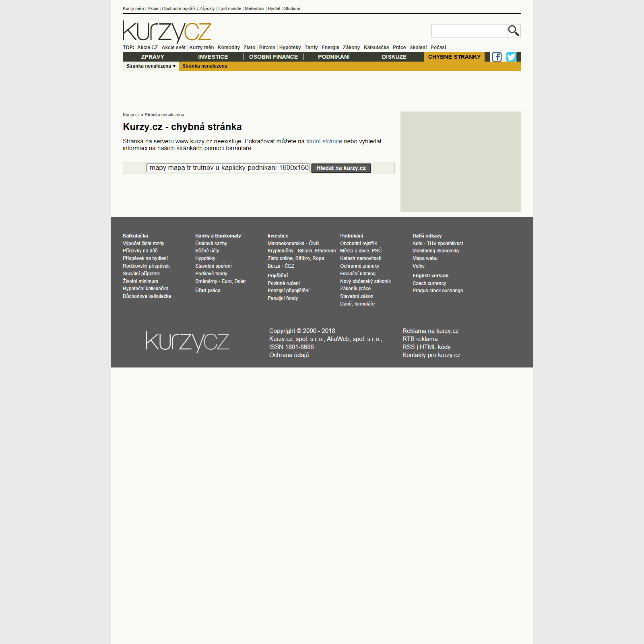Open the DISKUZE main menu tab
The height and width of the screenshot is (644, 644).
click(x=394, y=57)
